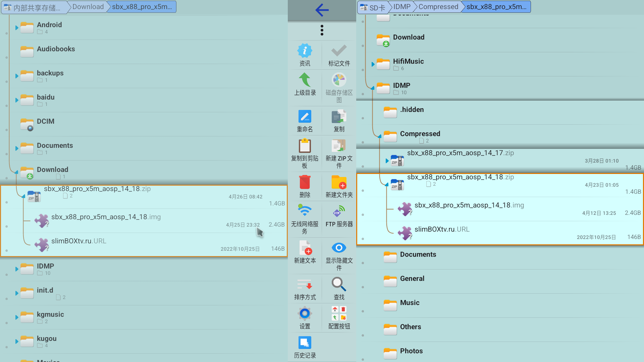
Task: Click the 删除 trash icon
Action: pos(305,182)
